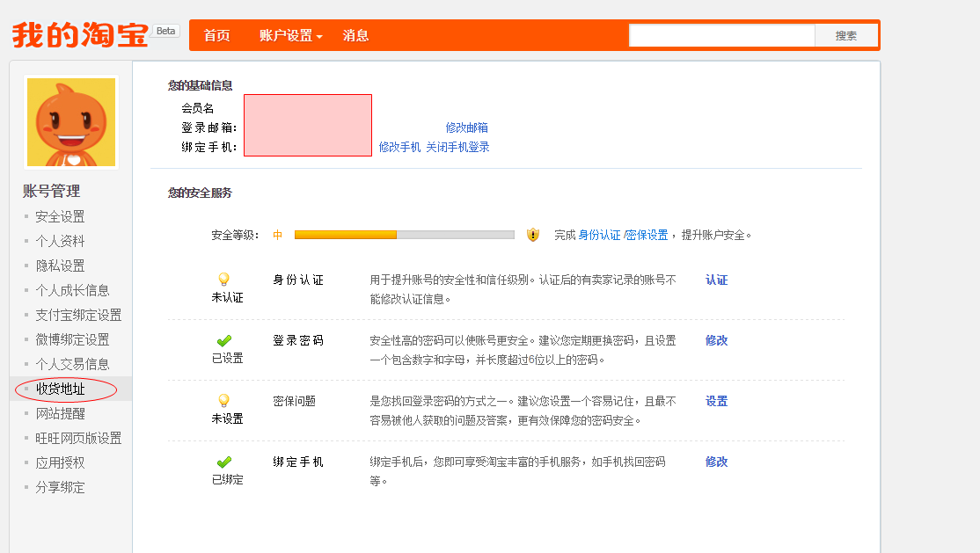
Task: Click the 登录密码 row title
Action: (x=298, y=340)
